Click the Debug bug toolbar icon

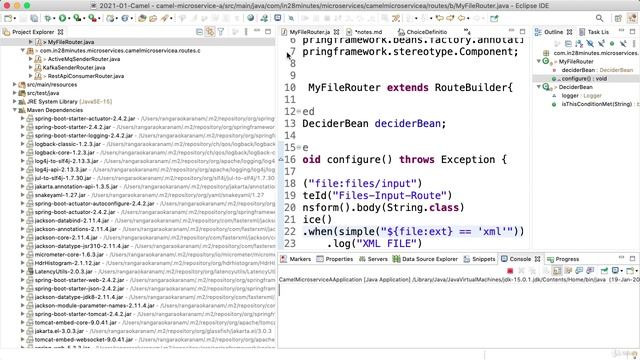pyautogui.click(x=48, y=18)
